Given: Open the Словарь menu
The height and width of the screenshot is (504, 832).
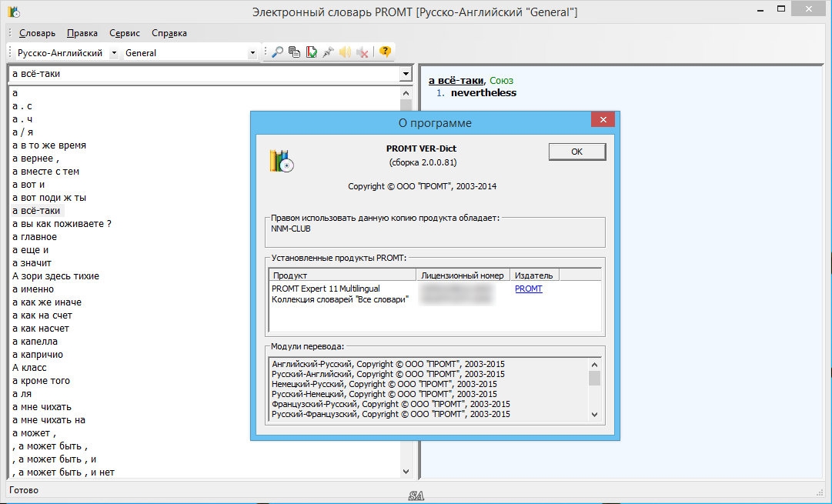Looking at the screenshot, I should (x=36, y=33).
